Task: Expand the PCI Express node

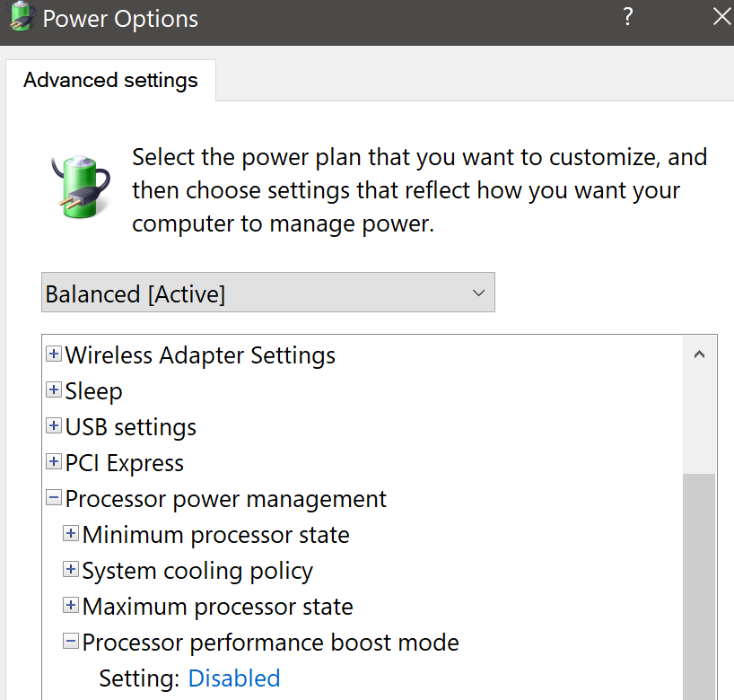Action: pyautogui.click(x=54, y=461)
